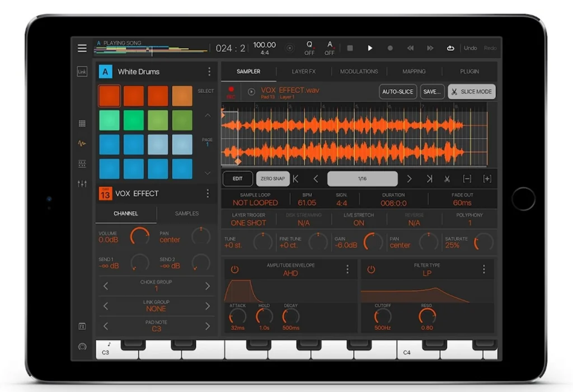Image resolution: width=573 pixels, height=392 pixels.
Task: Click the circular icon at sidebar bottom
Action: 82,347
